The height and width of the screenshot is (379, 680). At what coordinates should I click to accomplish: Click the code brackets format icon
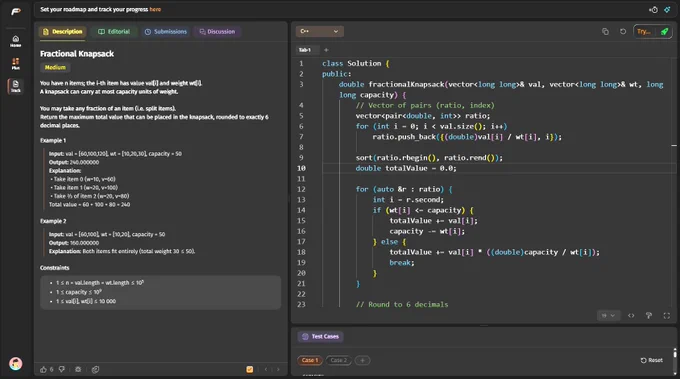coord(631,315)
